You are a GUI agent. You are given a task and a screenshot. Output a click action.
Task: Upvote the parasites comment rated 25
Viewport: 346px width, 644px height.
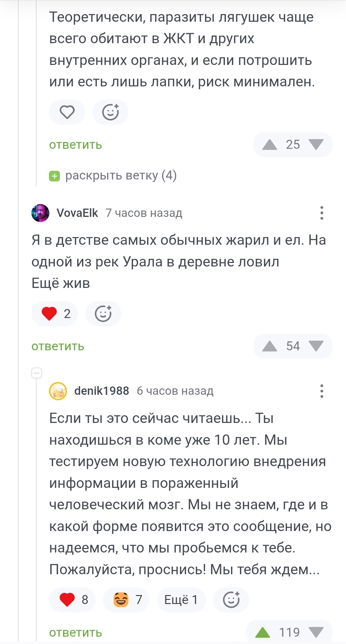(269, 145)
